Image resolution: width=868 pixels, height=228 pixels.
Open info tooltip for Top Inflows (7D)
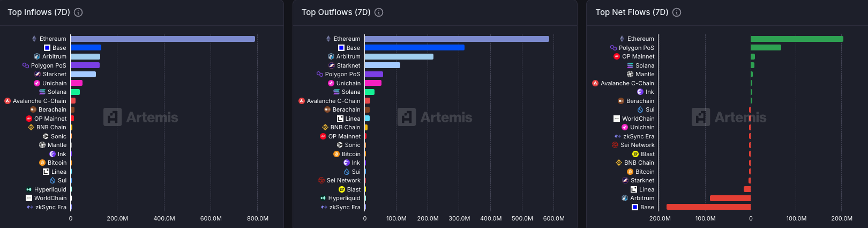pos(78,12)
